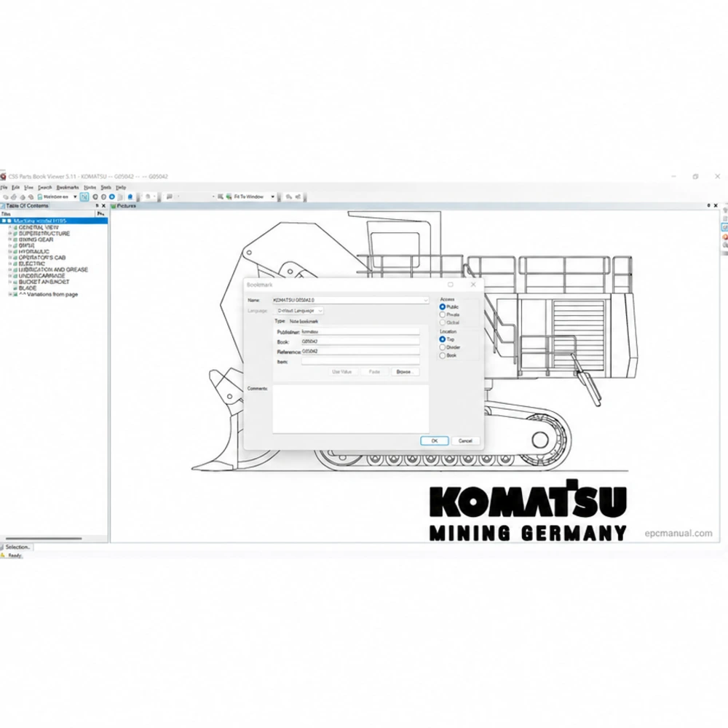This screenshot has height=728, width=728.
Task: Select the Global access radio button
Action: click(x=443, y=323)
